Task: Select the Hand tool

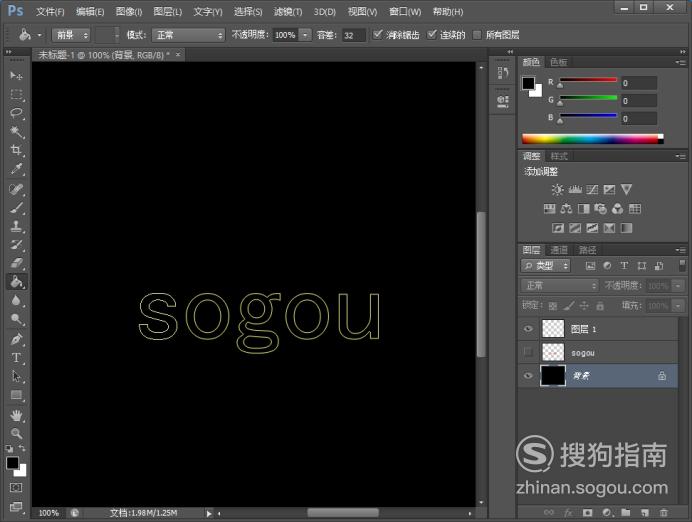Action: [x=16, y=415]
